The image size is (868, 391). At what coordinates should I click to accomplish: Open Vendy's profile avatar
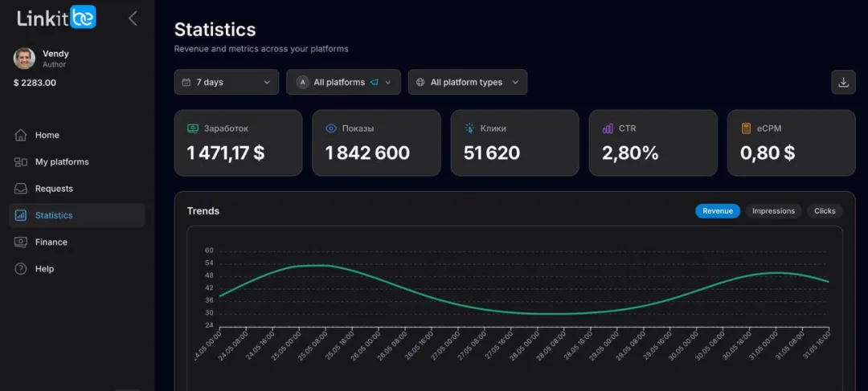(x=24, y=59)
